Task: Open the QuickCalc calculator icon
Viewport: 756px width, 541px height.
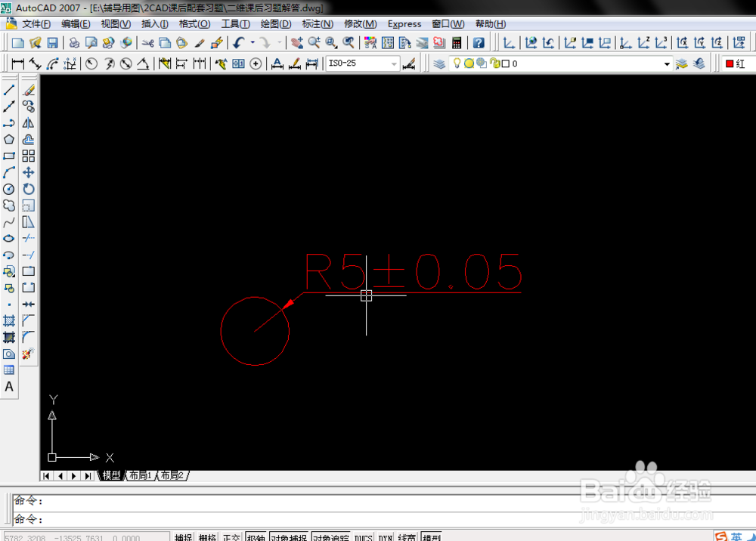Action: (456, 43)
